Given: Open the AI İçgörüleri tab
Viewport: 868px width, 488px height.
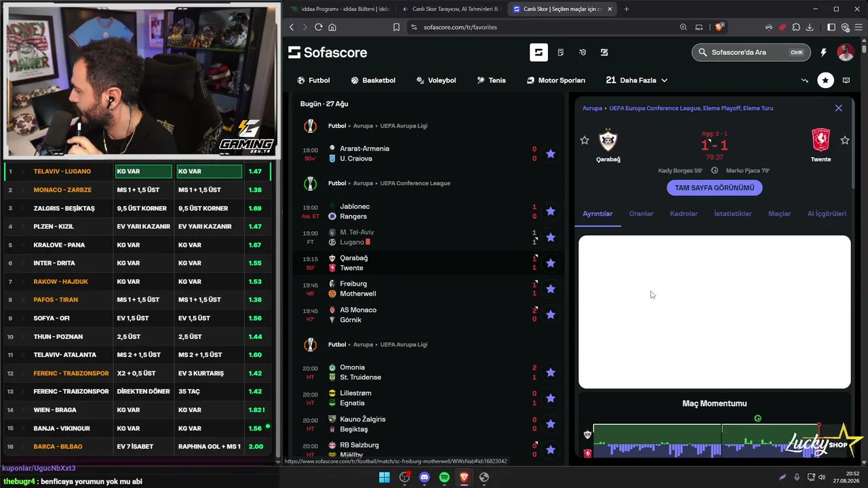Looking at the screenshot, I should point(827,213).
